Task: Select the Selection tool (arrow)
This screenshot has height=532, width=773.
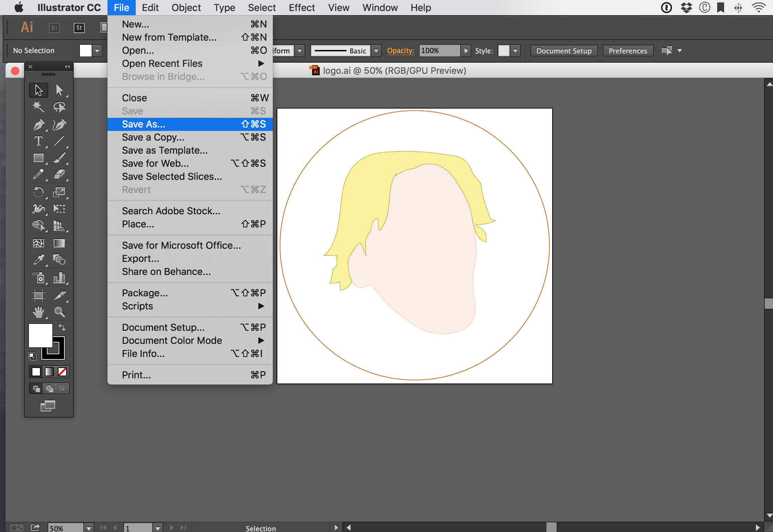Action: point(38,89)
